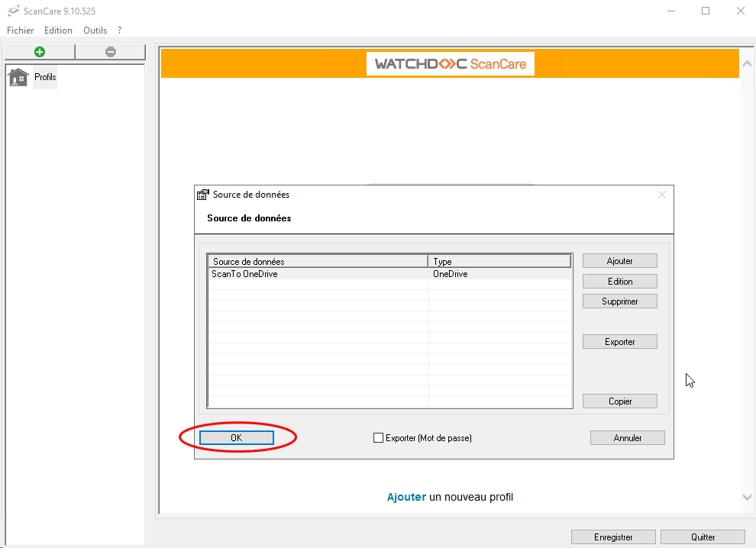
Task: Open the Fichier menu
Action: [21, 31]
